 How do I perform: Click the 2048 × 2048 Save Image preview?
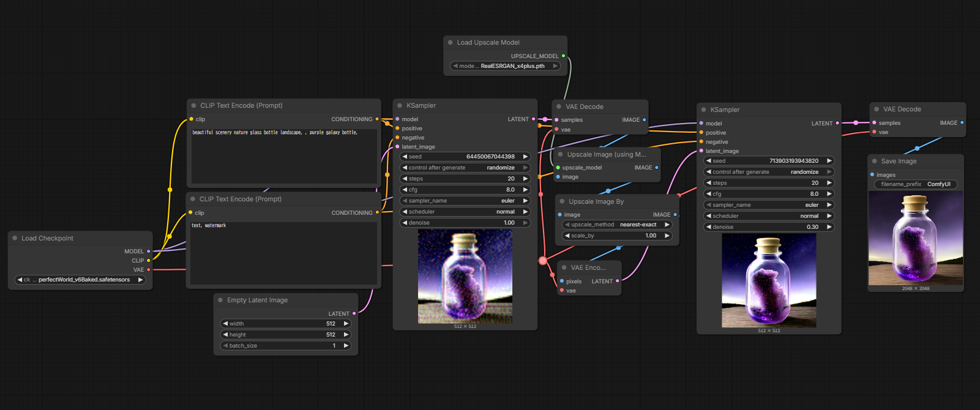[x=915, y=237]
